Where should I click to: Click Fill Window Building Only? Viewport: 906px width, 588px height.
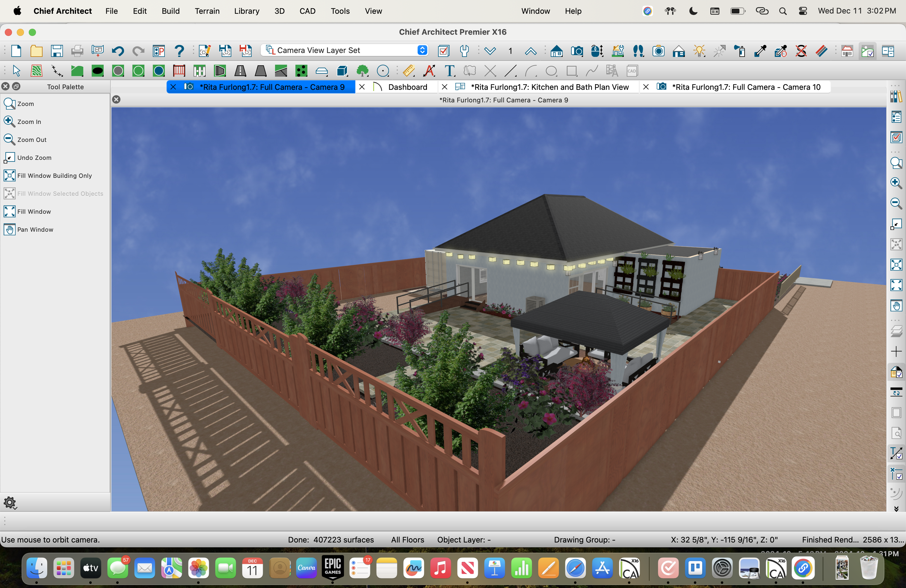point(48,175)
